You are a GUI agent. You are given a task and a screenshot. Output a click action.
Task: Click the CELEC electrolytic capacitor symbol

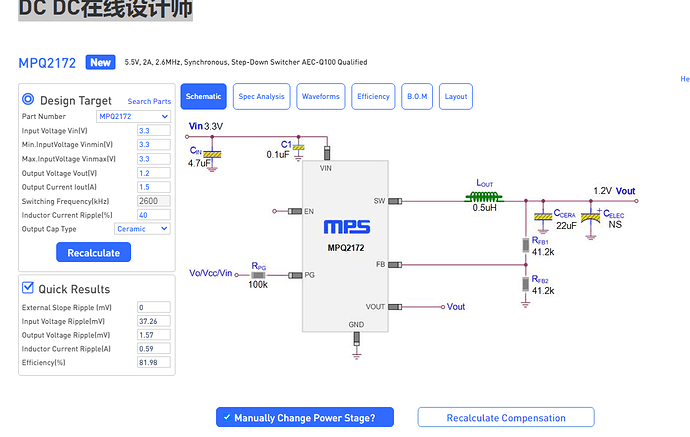point(591,217)
